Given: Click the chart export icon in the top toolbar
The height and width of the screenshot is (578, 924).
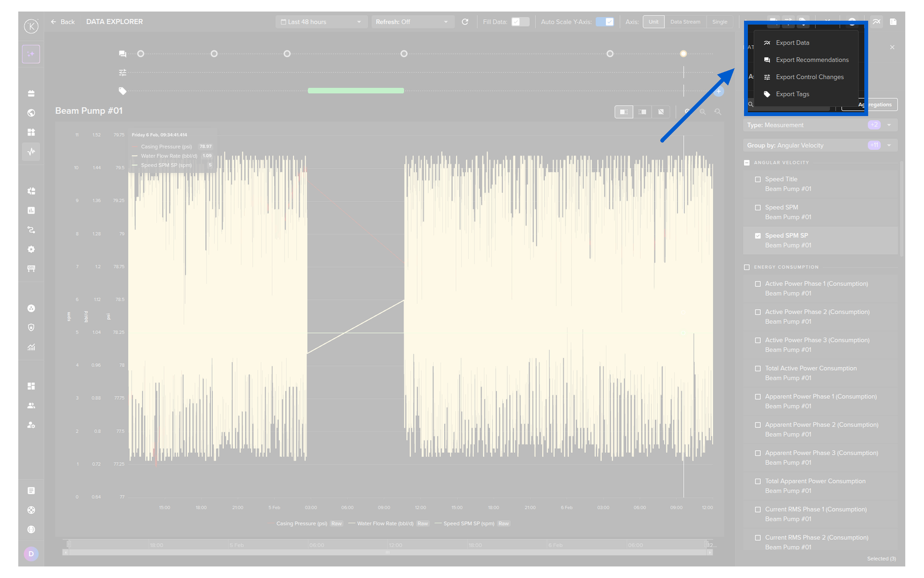Looking at the screenshot, I should pos(876,22).
